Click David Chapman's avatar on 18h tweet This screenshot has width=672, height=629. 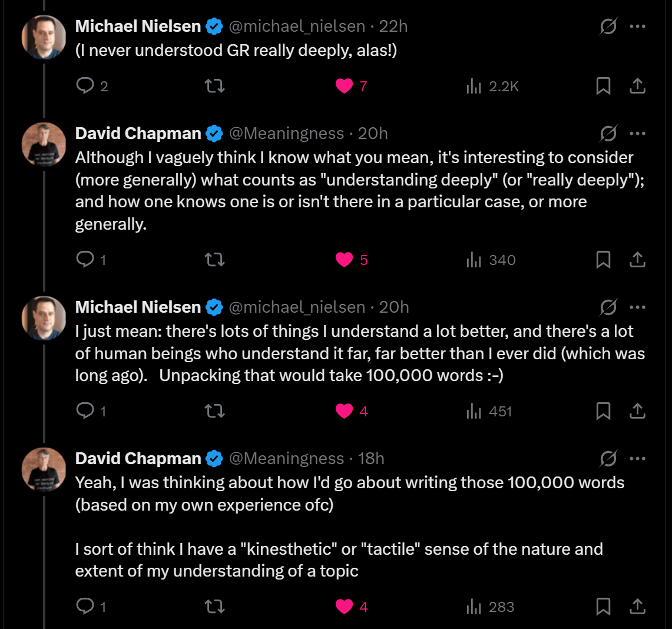[x=44, y=469]
